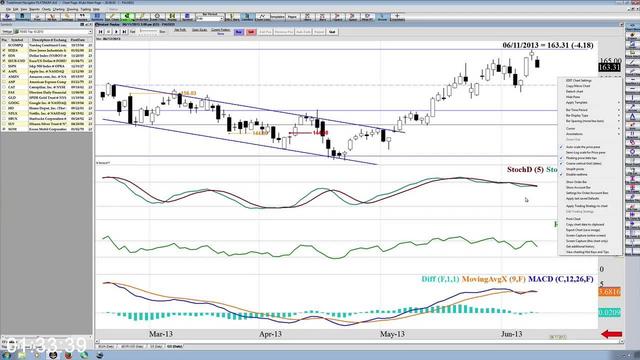Step replay back one bar
Image resolution: width=640 pixels, height=360 pixels.
click(x=109, y=31)
